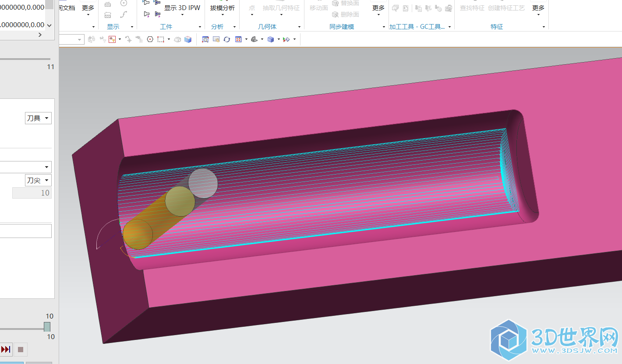The height and width of the screenshot is (364, 622).
Task: Open 更多 menu in 同步建模 group
Action: coord(378,10)
